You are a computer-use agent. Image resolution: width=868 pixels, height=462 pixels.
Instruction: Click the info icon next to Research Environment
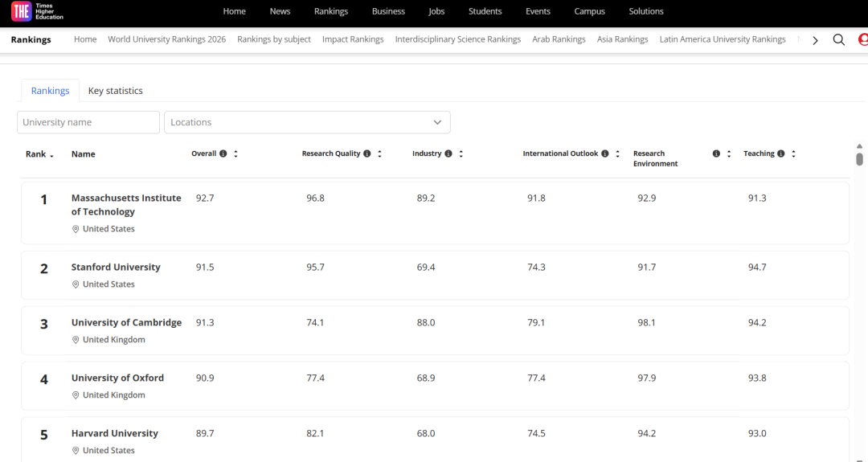pyautogui.click(x=716, y=153)
